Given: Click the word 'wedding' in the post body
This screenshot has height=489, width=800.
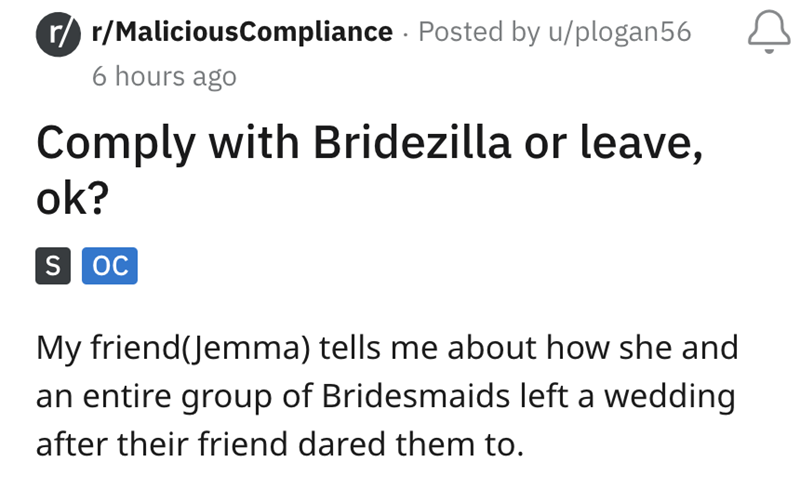Looking at the screenshot, I should (670, 397).
